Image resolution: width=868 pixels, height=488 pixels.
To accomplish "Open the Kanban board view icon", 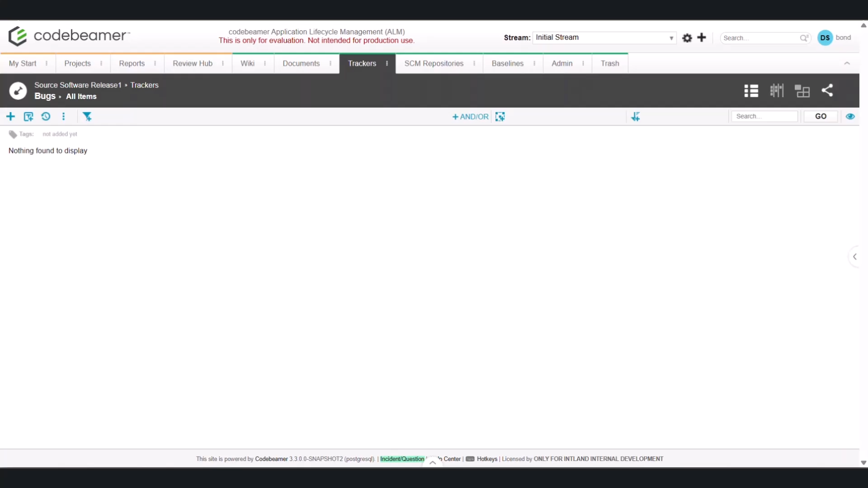I will (777, 91).
